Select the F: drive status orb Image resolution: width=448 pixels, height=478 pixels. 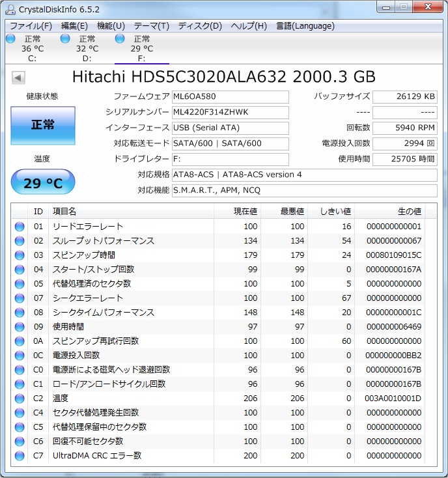click(x=120, y=38)
